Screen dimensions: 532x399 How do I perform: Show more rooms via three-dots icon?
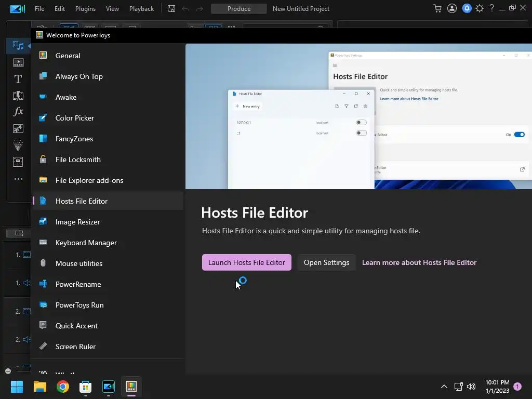click(x=18, y=179)
